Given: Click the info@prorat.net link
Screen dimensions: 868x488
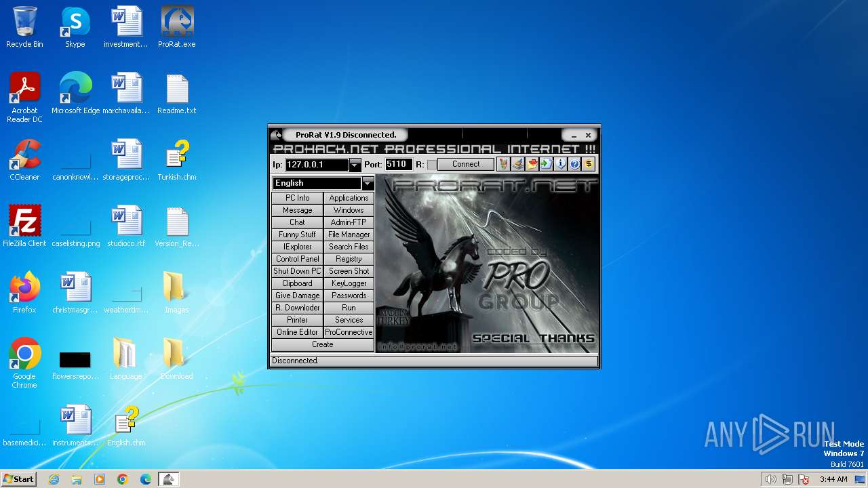Looking at the screenshot, I should (418, 346).
